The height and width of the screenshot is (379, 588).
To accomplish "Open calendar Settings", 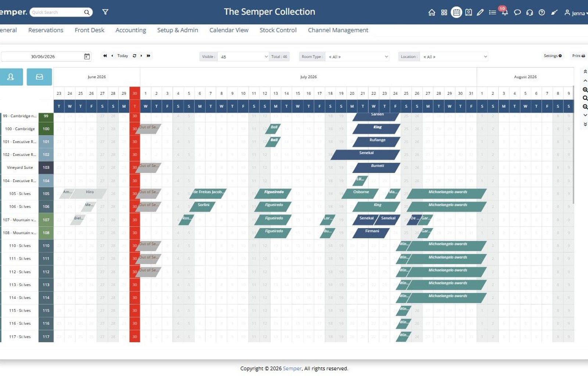I will [553, 56].
